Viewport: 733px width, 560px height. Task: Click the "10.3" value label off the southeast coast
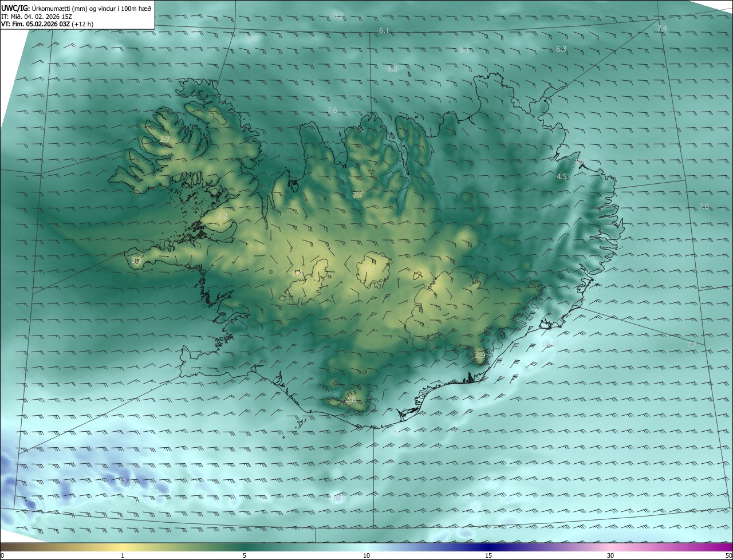(548, 345)
